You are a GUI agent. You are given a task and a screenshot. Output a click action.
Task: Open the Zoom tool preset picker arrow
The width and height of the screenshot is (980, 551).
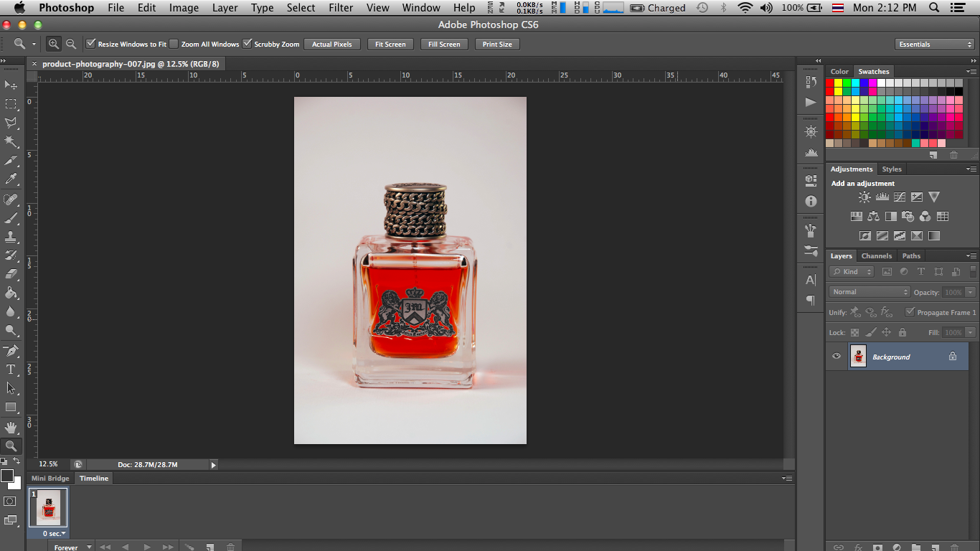click(34, 44)
